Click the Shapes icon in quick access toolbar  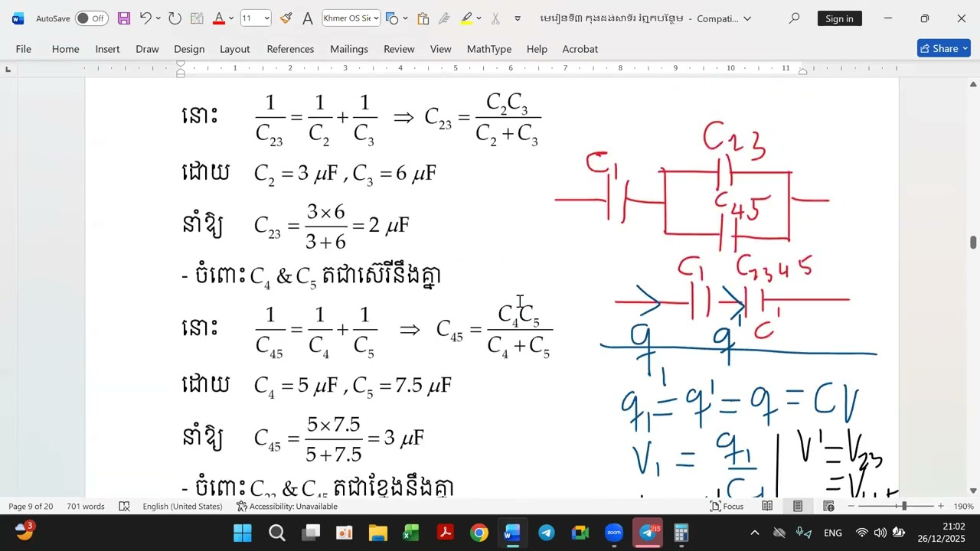click(x=392, y=18)
